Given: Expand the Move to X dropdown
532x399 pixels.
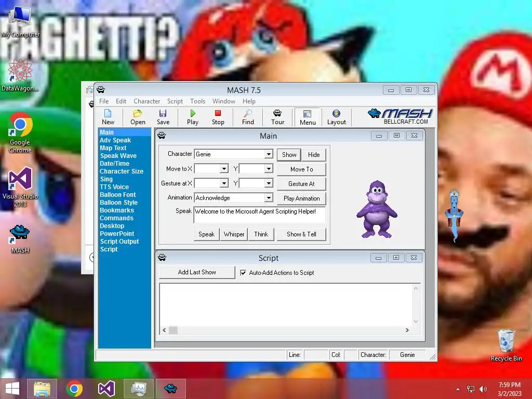Looking at the screenshot, I should (224, 169).
